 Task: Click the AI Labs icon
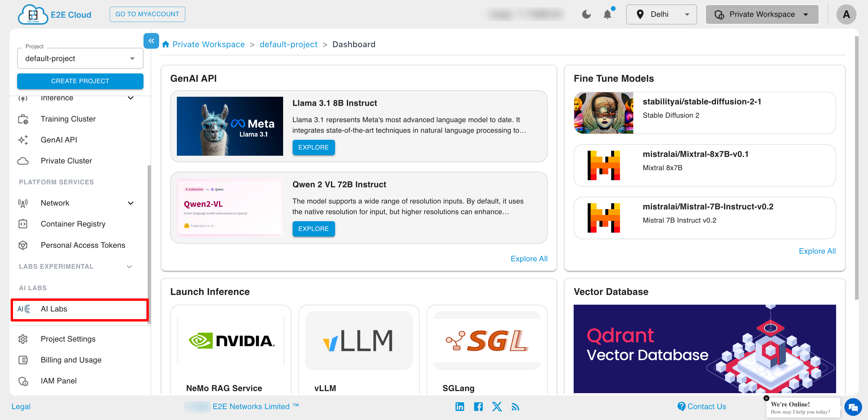coord(24,309)
